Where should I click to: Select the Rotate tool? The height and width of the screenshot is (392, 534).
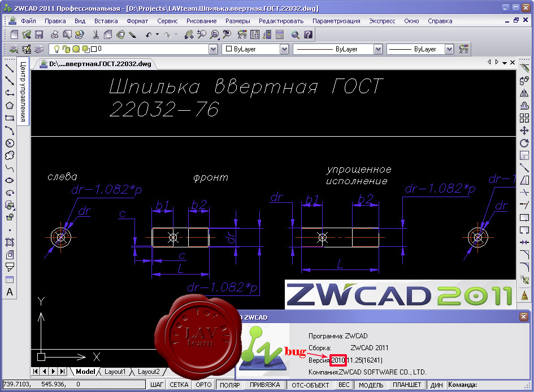pos(524,143)
